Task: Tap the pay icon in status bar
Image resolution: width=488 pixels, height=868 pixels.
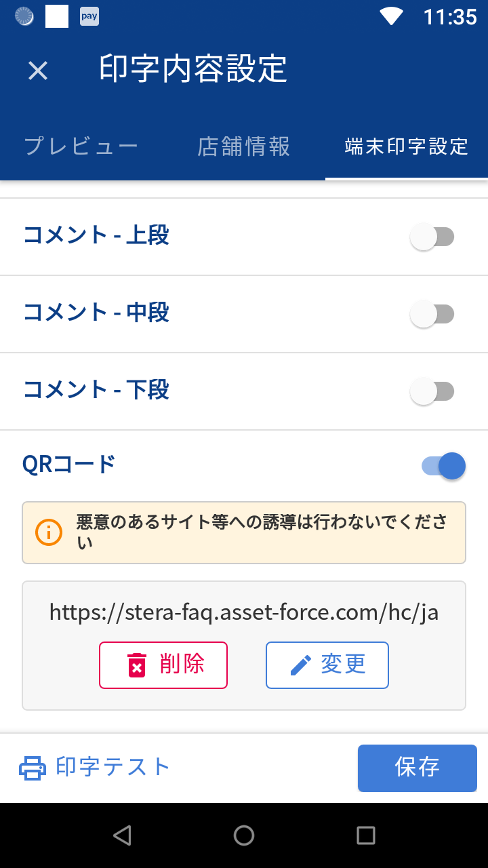Action: [89, 16]
